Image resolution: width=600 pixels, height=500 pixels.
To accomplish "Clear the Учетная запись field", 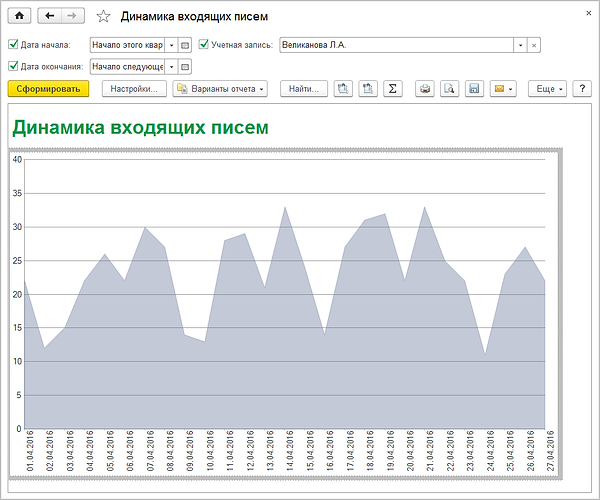I will point(534,45).
